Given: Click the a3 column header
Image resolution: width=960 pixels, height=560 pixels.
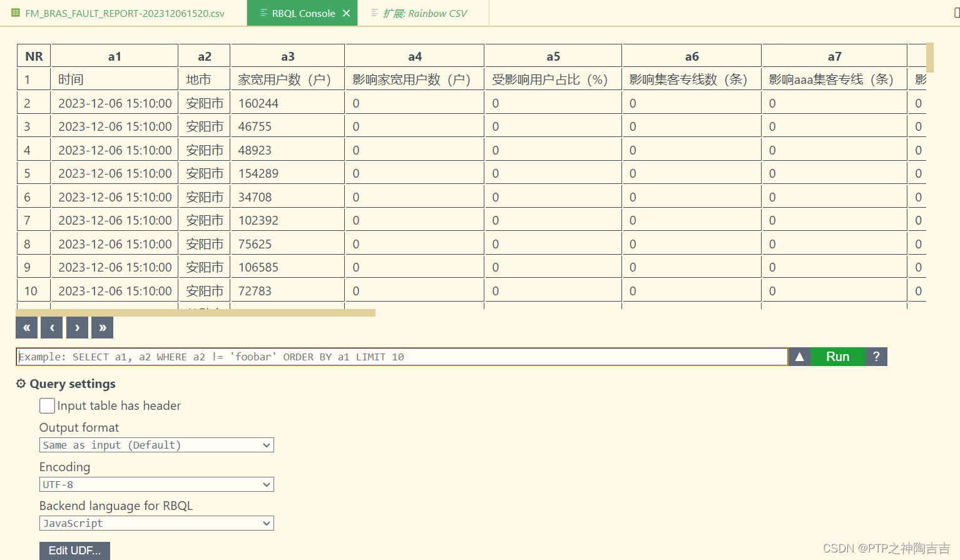Looking at the screenshot, I should [287, 55].
